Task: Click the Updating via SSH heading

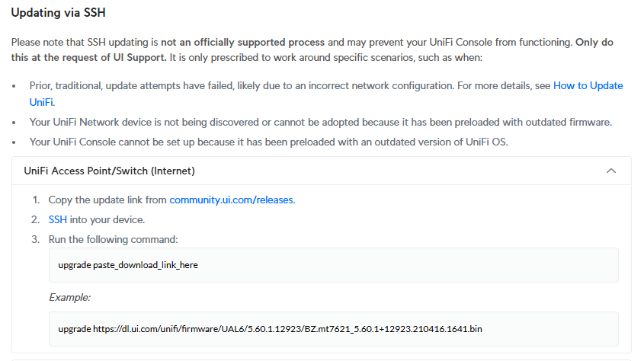Action: [x=59, y=13]
